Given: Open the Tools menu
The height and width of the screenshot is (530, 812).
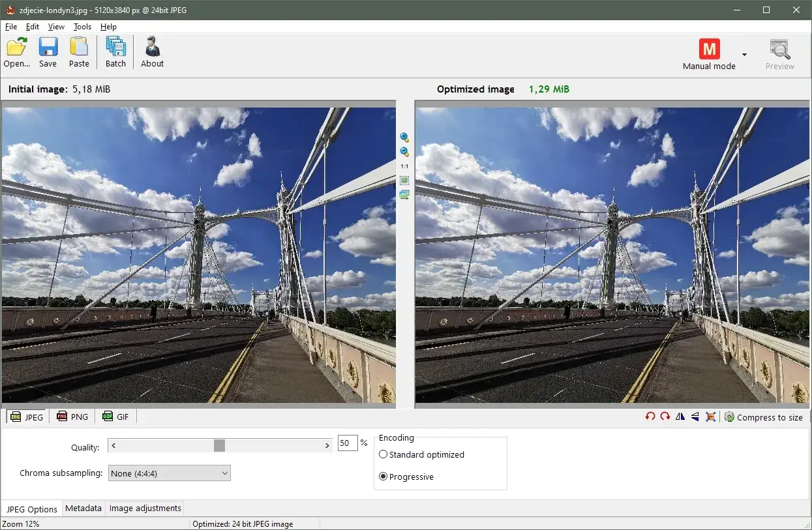Looking at the screenshot, I should 82,27.
